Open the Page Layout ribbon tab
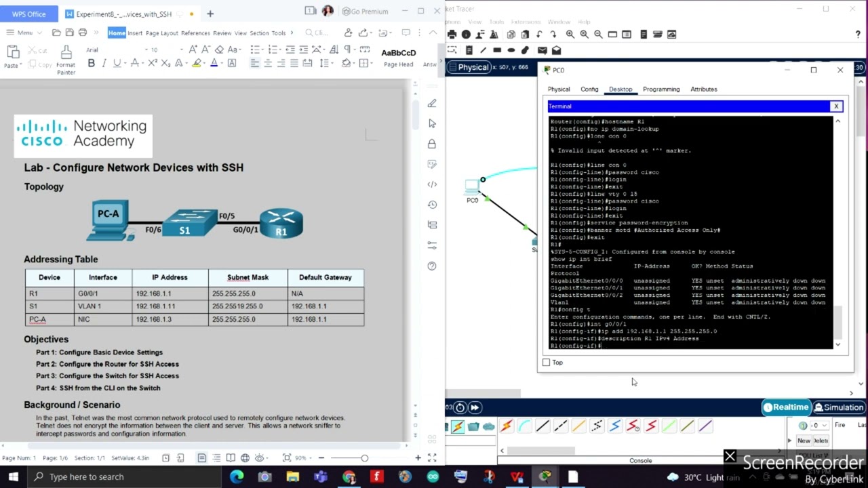Viewport: 868px width, 488px height. tap(161, 33)
